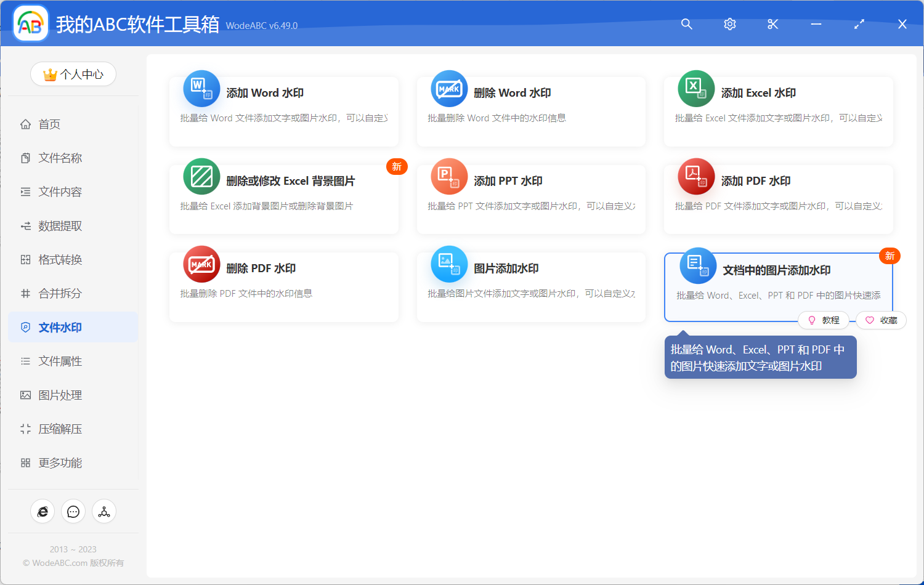
Task: Open the 图片处理 sidebar section
Action: coord(60,395)
